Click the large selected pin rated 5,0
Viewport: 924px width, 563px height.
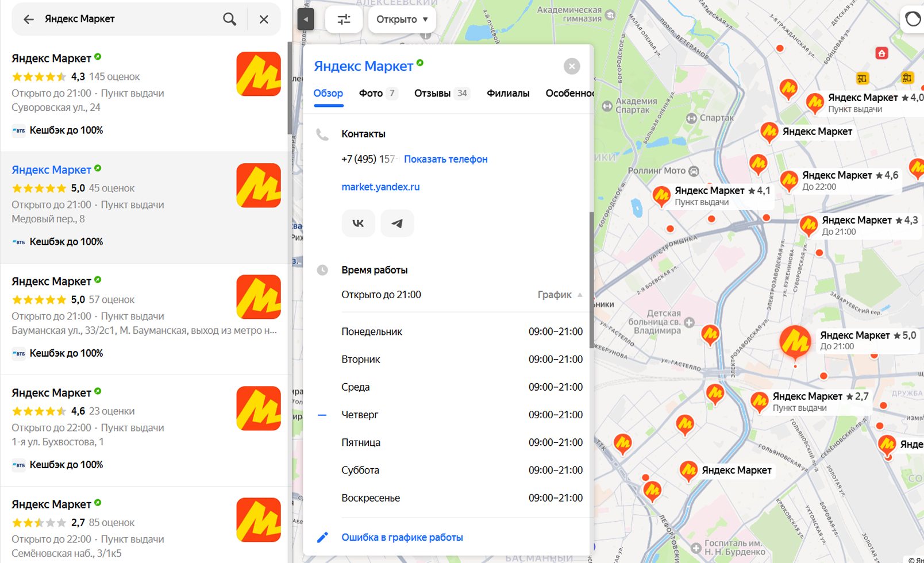[795, 342]
